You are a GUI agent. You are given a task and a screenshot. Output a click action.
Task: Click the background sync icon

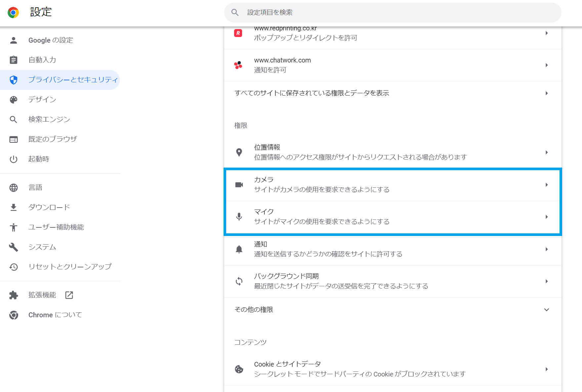click(239, 281)
